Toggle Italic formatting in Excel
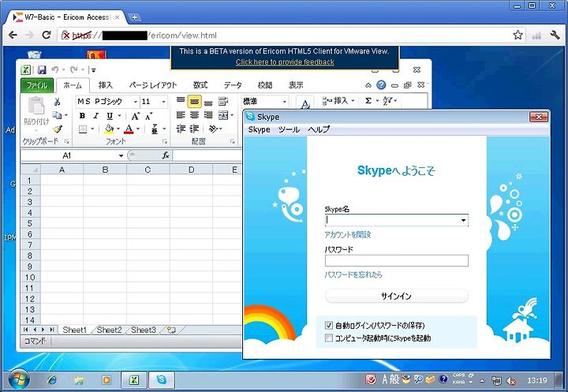568x392 pixels. point(95,116)
